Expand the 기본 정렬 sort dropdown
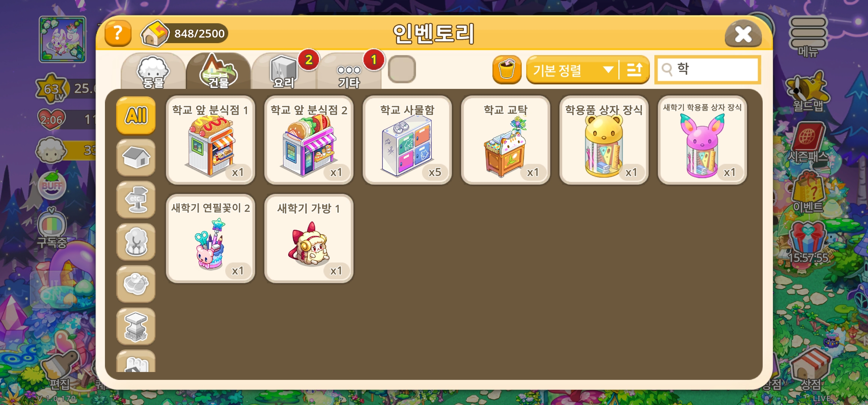Viewport: 868px width, 405px height. point(573,70)
